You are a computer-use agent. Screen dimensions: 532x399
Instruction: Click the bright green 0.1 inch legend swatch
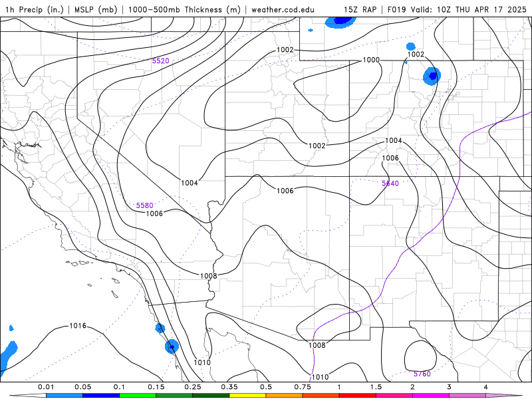pos(138,396)
